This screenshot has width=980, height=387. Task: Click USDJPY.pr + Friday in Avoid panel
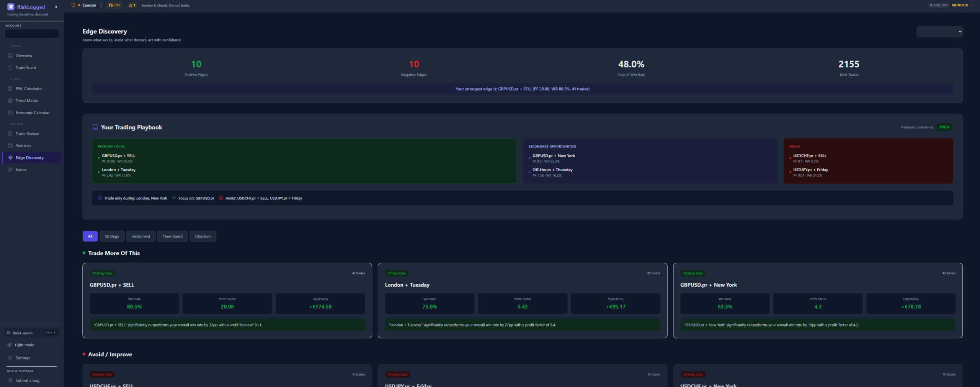810,170
